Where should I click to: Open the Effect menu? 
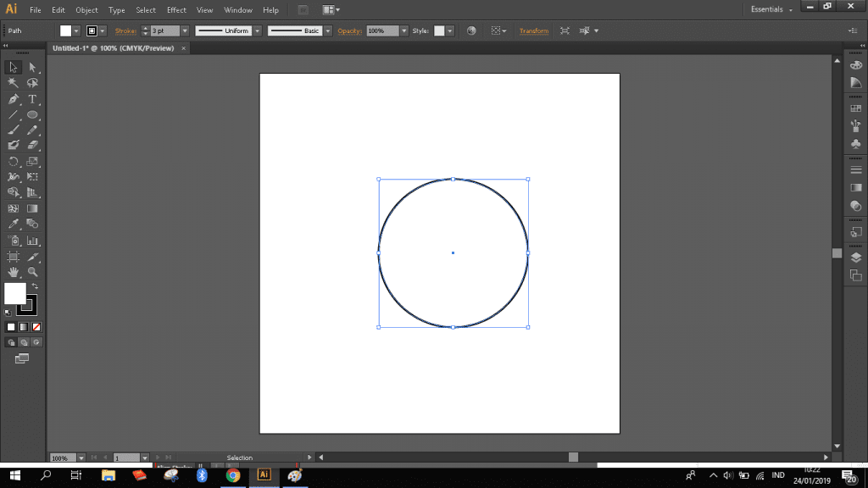[175, 10]
